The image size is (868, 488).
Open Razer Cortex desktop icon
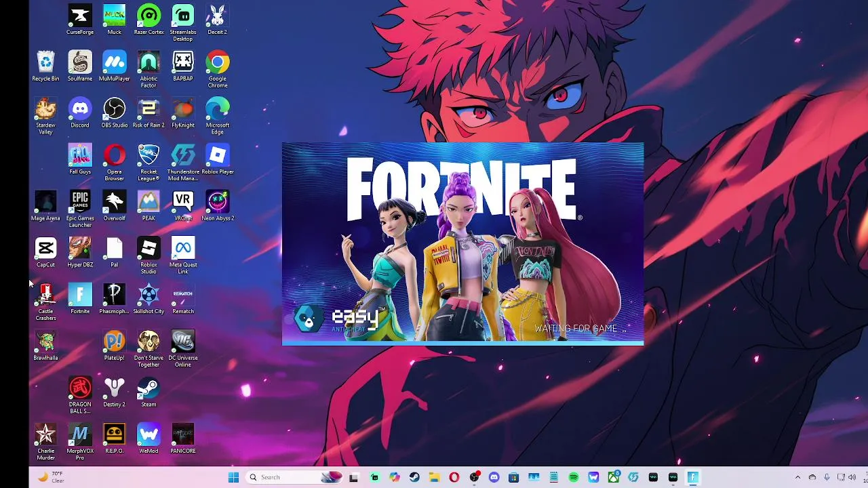pyautogui.click(x=149, y=20)
